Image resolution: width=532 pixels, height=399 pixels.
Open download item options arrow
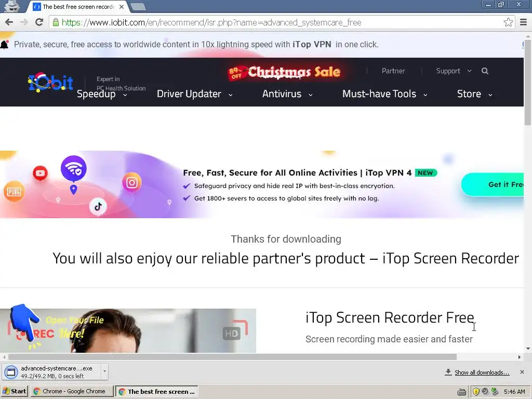pyautogui.click(x=104, y=371)
